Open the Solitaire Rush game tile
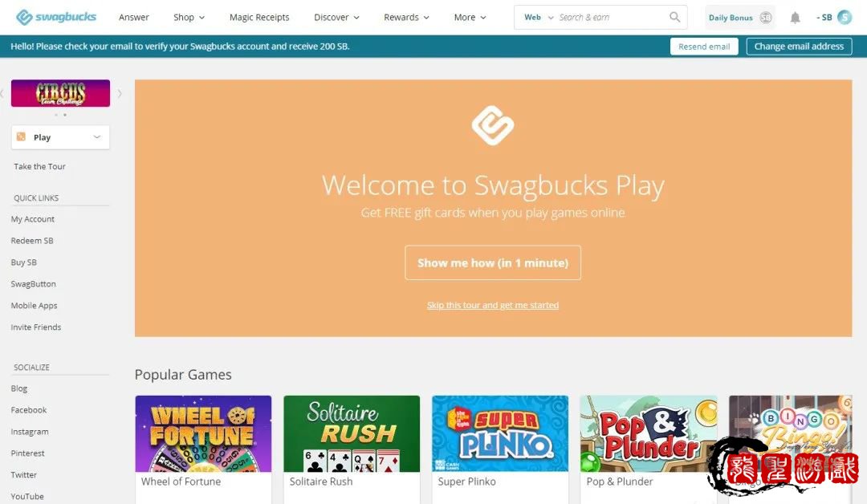Screen dimensions: 867x504 [352, 449]
